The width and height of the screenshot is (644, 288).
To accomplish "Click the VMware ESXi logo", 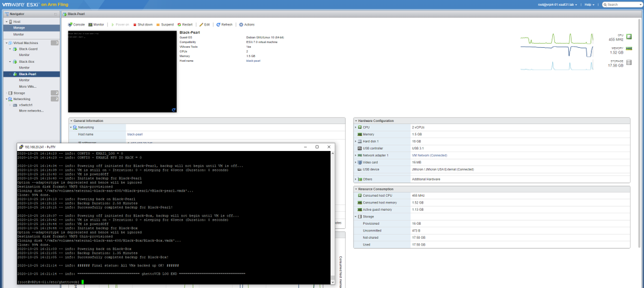I will [x=20, y=4].
